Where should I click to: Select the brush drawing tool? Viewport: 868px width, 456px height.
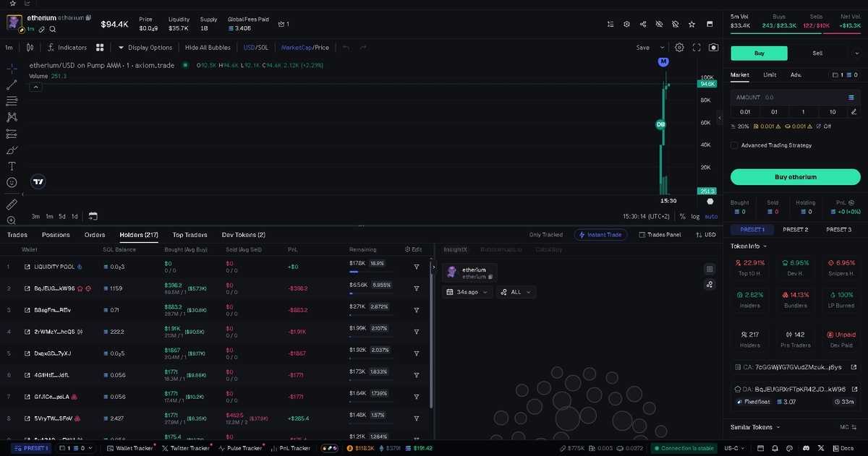pyautogui.click(x=12, y=150)
